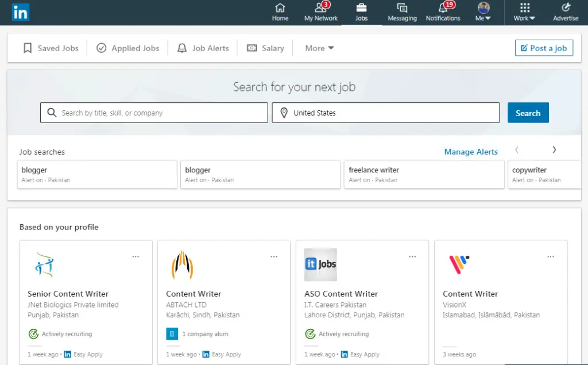Expand the Work dropdown arrow
588x365 pixels.
pos(532,18)
